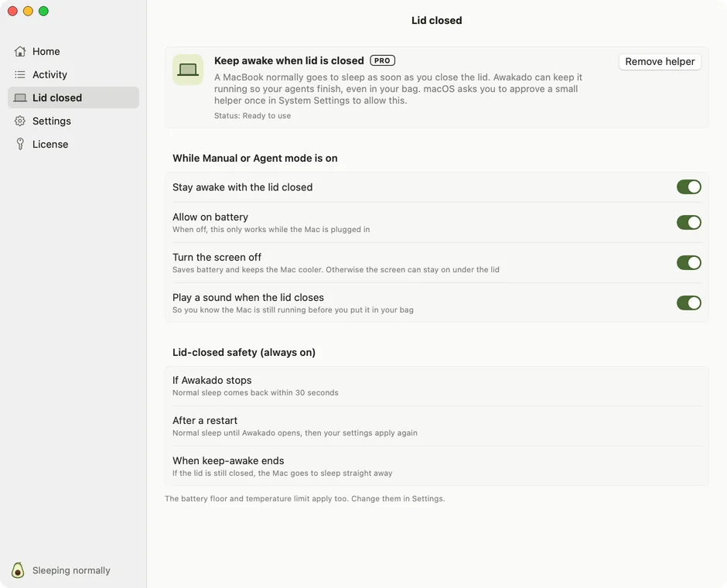Select the If Awakado stops row

437,386
